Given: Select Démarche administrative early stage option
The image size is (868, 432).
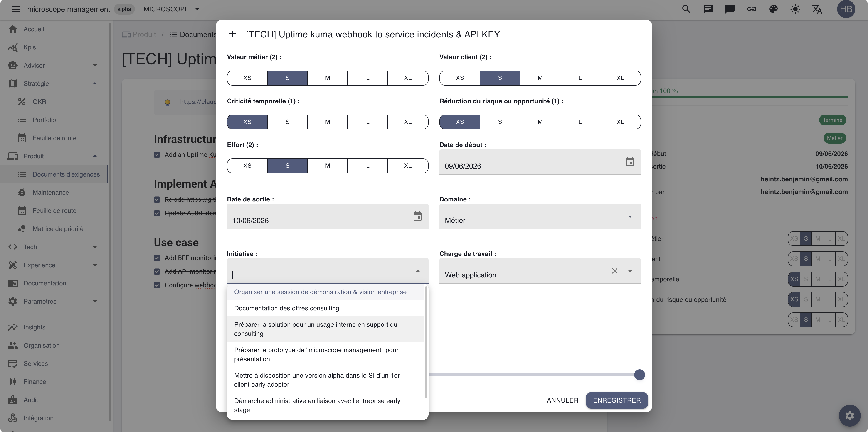Looking at the screenshot, I should point(325,405).
